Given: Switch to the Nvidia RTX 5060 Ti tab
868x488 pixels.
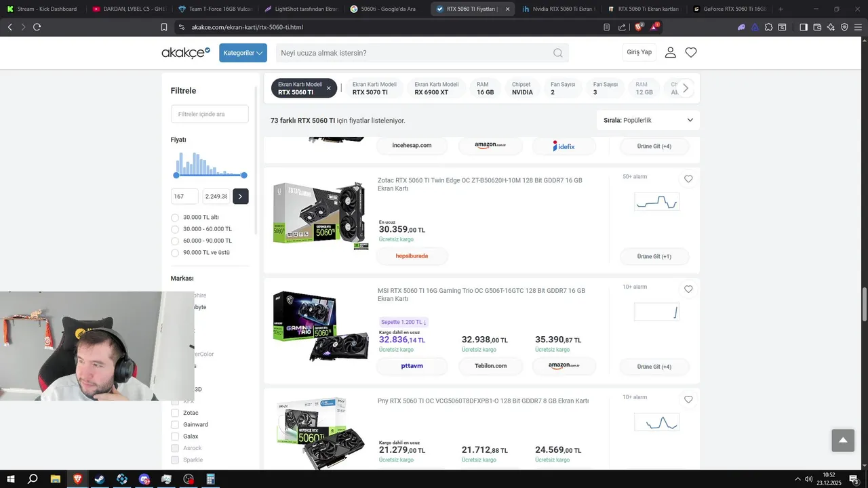Looking at the screenshot, I should pos(559,9).
